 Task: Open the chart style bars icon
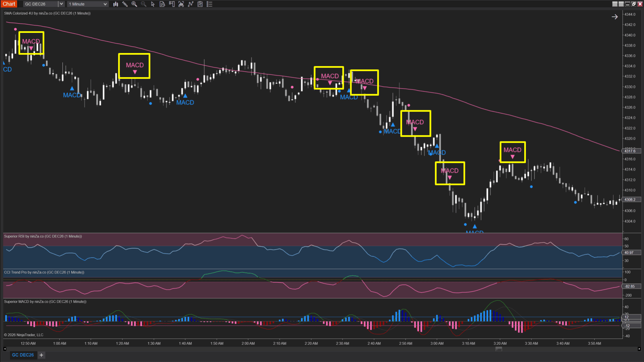[x=116, y=4]
